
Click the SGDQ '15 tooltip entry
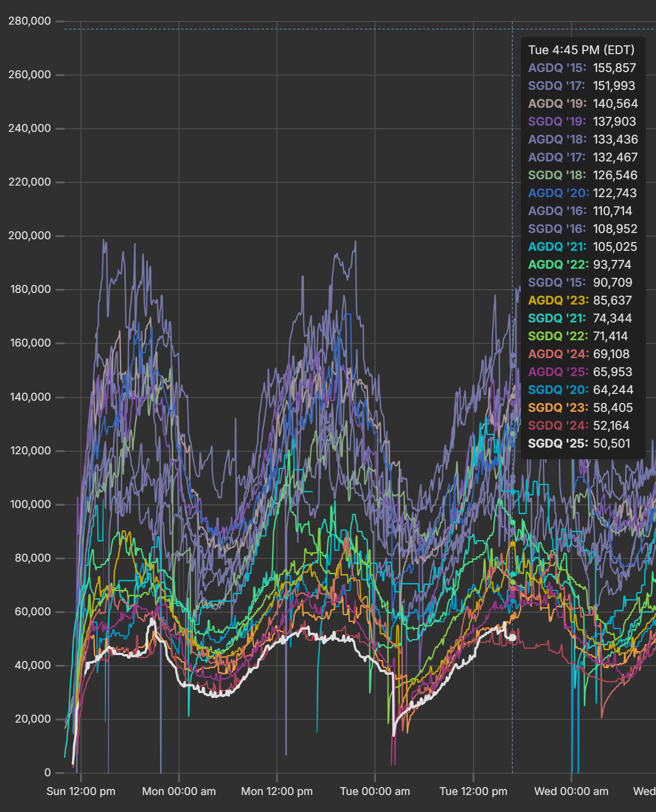click(580, 282)
